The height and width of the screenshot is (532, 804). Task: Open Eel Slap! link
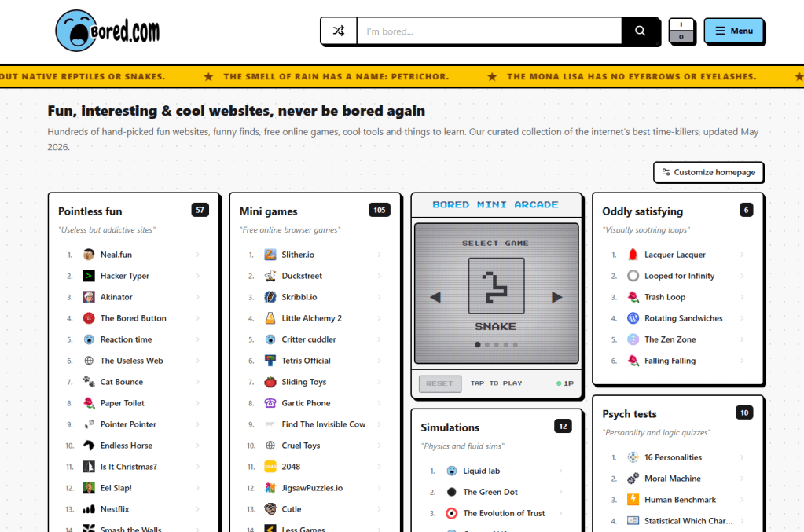tap(116, 488)
